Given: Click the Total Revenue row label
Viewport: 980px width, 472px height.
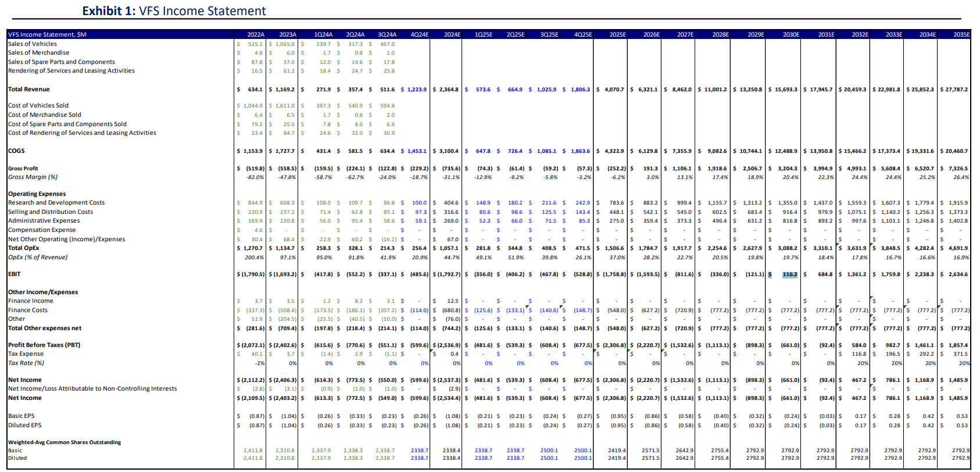Looking at the screenshot, I should pyautogui.click(x=29, y=90).
